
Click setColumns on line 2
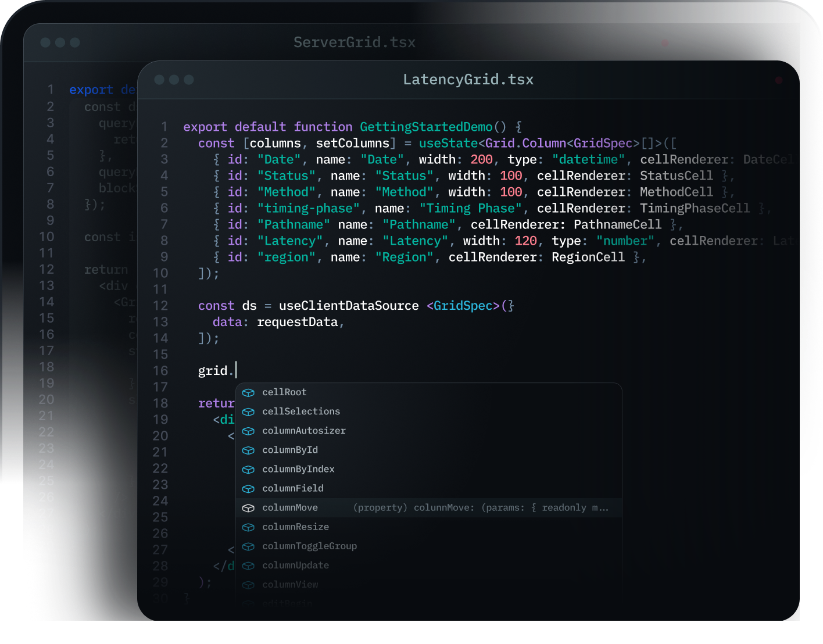pos(353,143)
